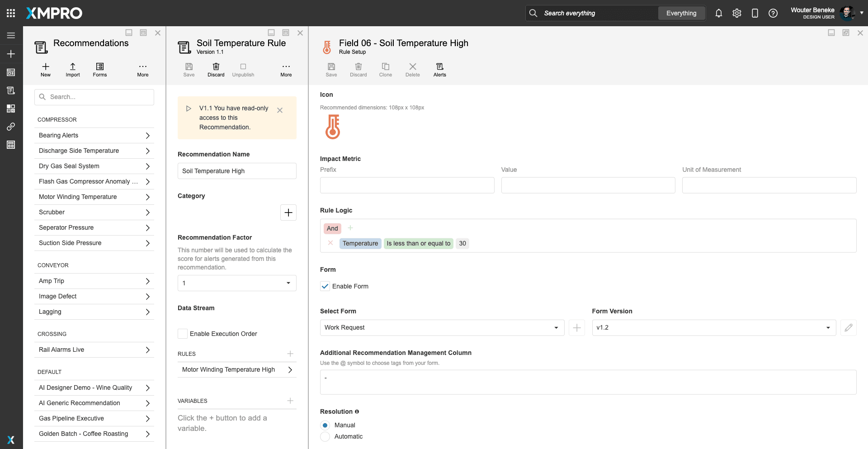Click the Impact Metric Prefix input field

click(407, 185)
